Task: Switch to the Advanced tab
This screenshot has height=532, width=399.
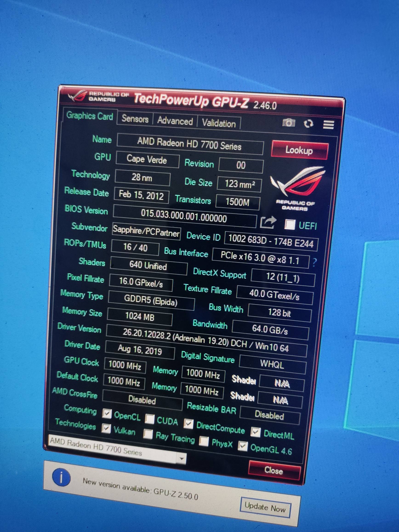Action: coord(175,121)
